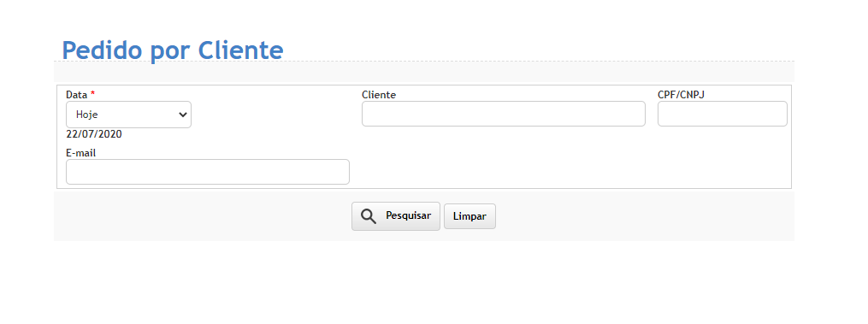868x324 pixels.
Task: Clear the form with Limpar
Action: coord(469,216)
